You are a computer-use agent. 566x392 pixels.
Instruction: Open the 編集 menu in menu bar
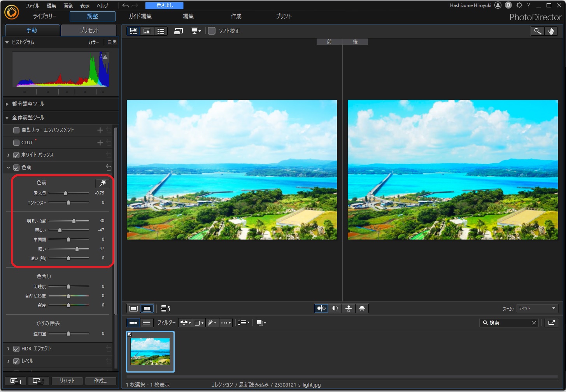(x=51, y=6)
